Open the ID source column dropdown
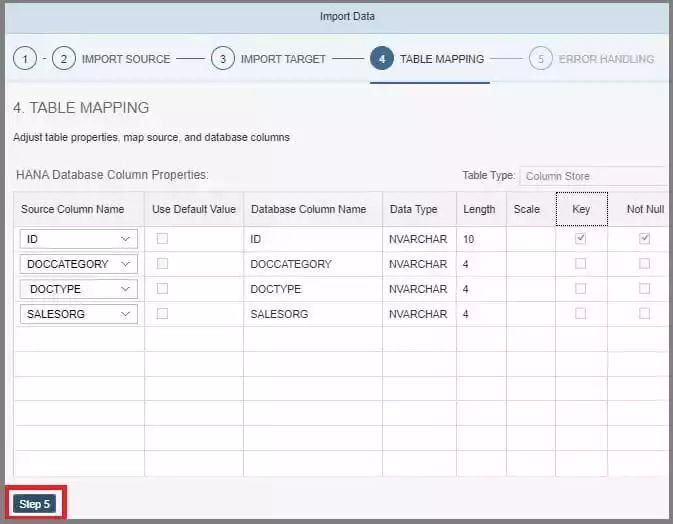 [79, 239]
